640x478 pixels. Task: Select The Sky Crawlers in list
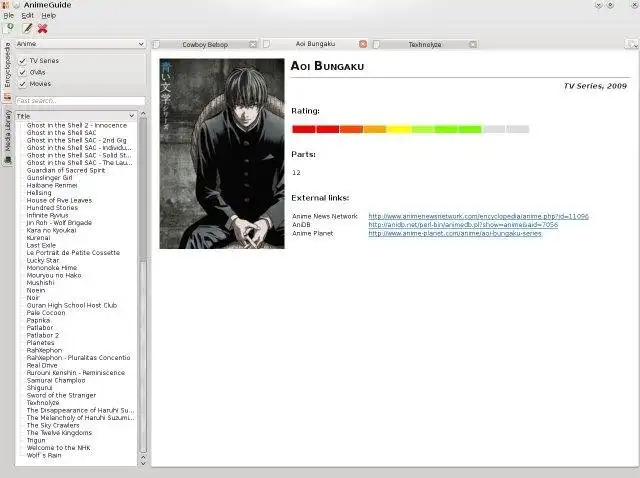pos(53,425)
